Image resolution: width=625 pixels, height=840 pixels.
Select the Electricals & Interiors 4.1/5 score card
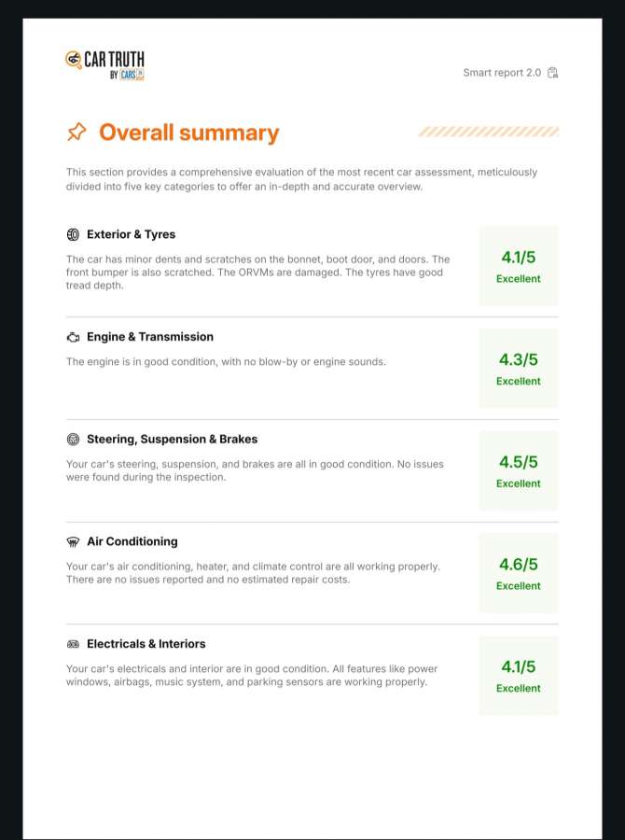(519, 675)
